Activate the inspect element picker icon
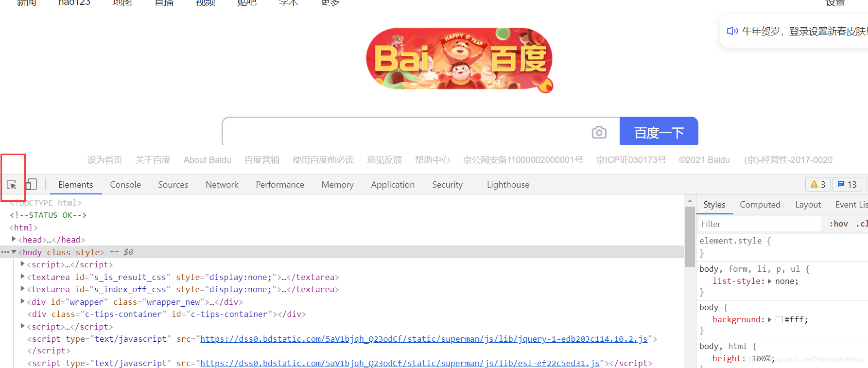This screenshot has height=368, width=868. [12, 185]
